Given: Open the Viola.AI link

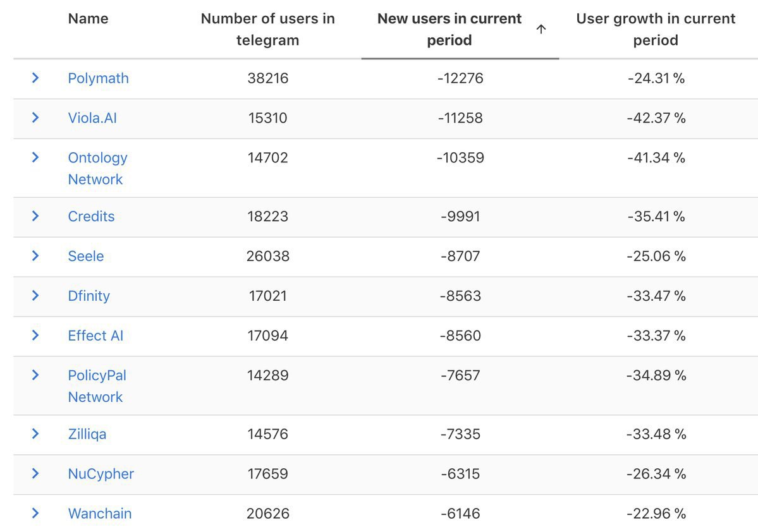Looking at the screenshot, I should (92, 118).
